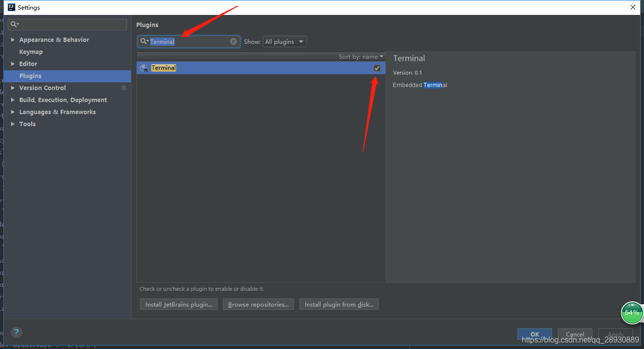
Task: Open Tools settings page
Action: 27,124
